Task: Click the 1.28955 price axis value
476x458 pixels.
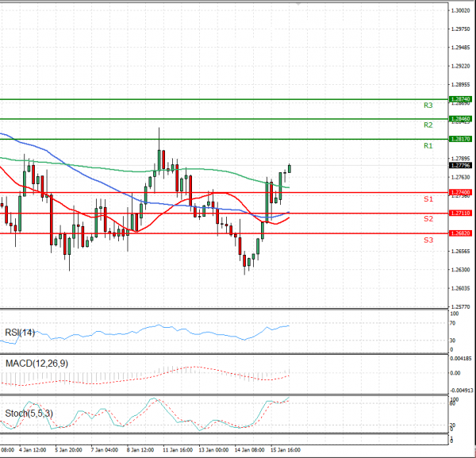Action: coord(460,84)
